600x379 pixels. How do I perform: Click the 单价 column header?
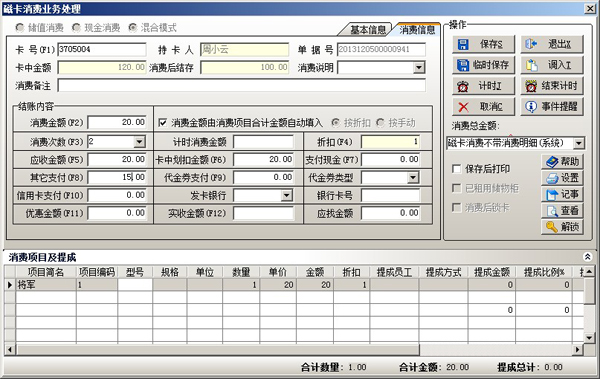point(278,272)
